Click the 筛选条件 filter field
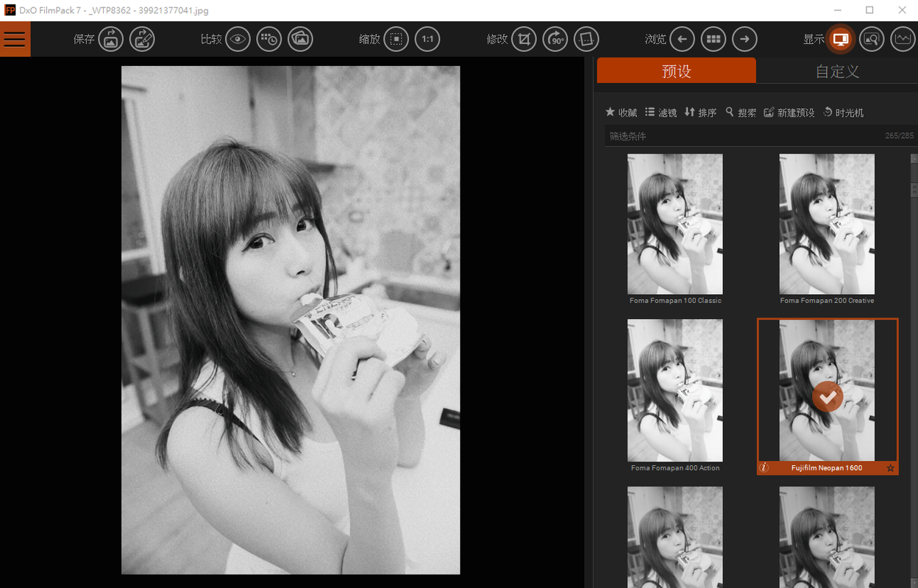Viewport: 918px width, 588px height. point(760,136)
